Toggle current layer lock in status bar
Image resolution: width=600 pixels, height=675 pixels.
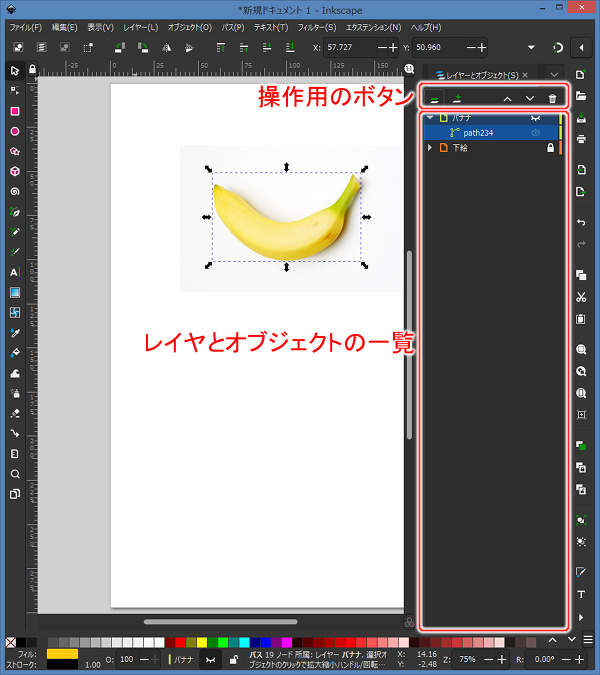pos(233,660)
